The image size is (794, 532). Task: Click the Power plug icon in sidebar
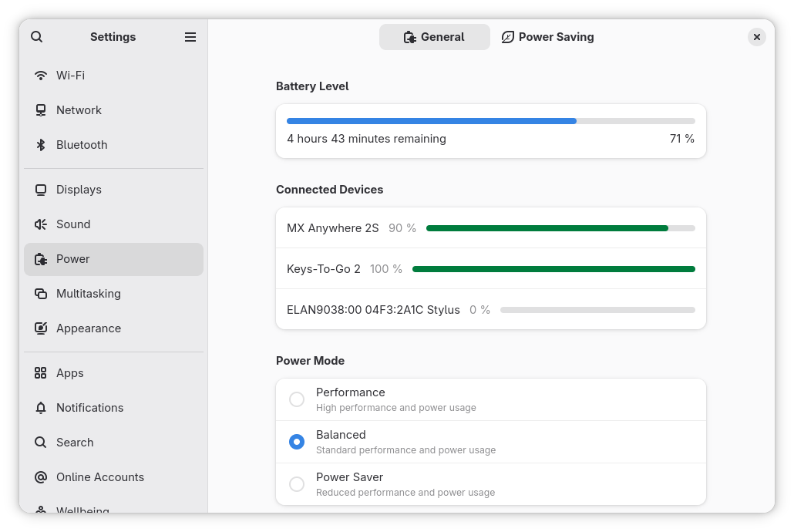(x=41, y=259)
